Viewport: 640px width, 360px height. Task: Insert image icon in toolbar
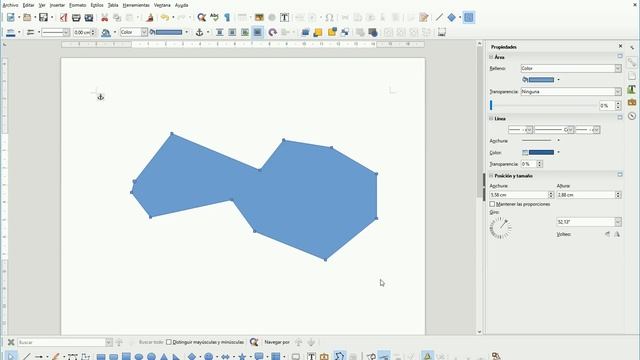coord(259,18)
